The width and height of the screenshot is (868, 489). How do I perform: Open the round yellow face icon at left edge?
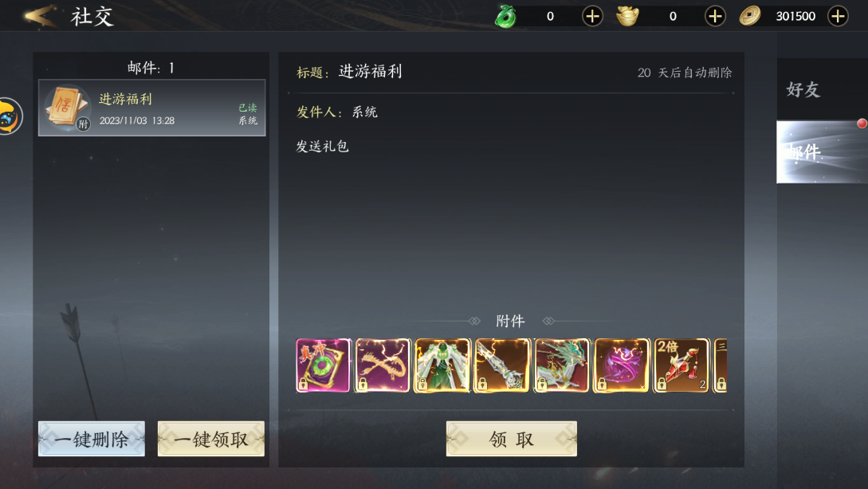pos(10,116)
